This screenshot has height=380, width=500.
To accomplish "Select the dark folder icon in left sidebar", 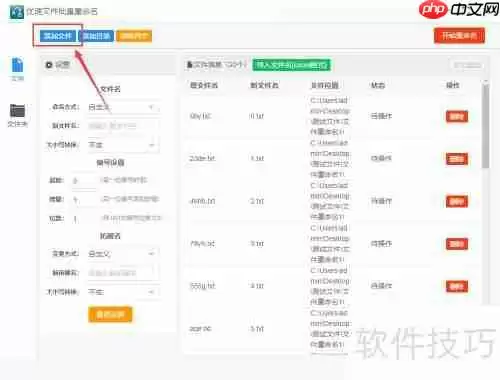I will tap(17, 111).
